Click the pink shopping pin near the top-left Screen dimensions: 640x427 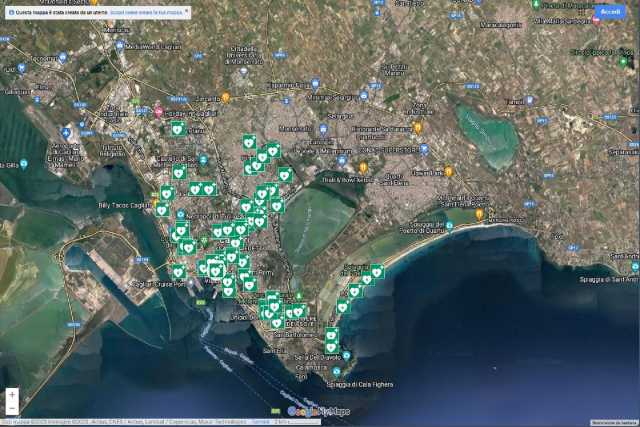pyautogui.click(x=158, y=111)
